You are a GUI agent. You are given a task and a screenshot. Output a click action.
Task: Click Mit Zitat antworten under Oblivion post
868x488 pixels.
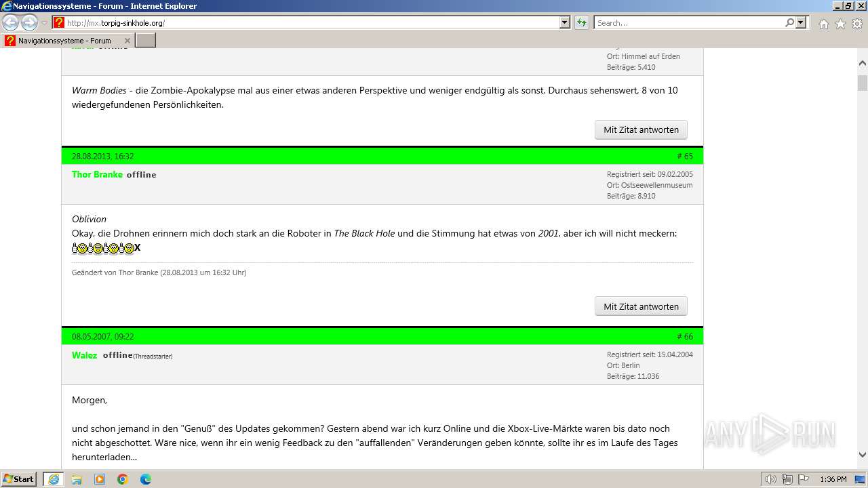641,306
